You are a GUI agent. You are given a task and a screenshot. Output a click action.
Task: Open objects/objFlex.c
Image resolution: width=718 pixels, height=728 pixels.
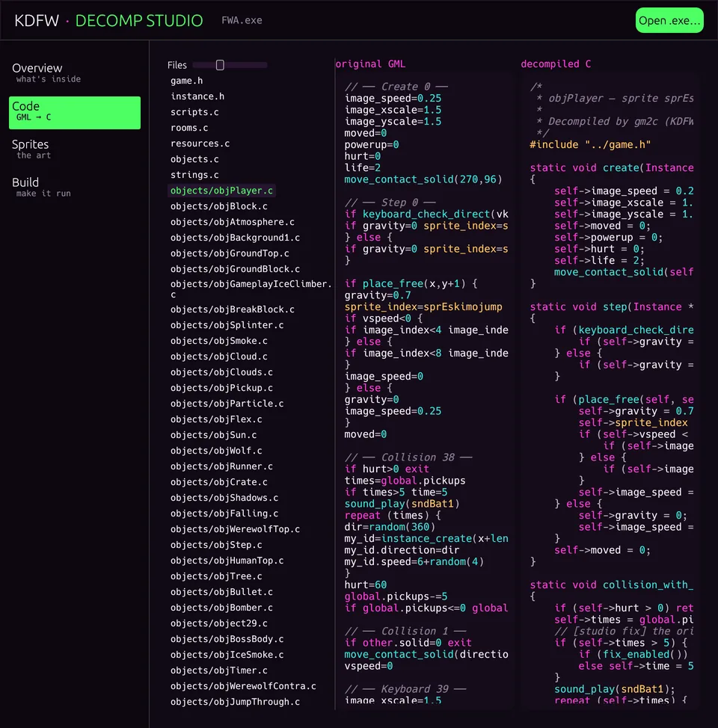(x=216, y=419)
